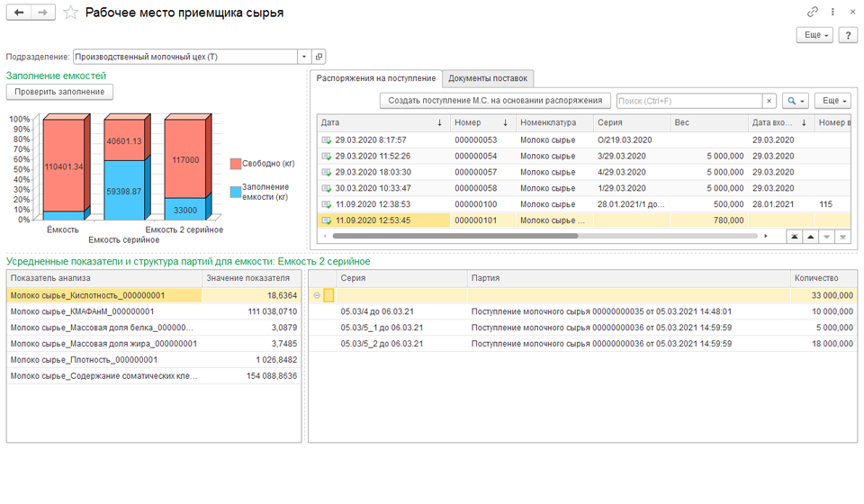Add page to favorites with star icon
Image resolution: width=864 pixels, height=504 pixels.
pos(70,12)
